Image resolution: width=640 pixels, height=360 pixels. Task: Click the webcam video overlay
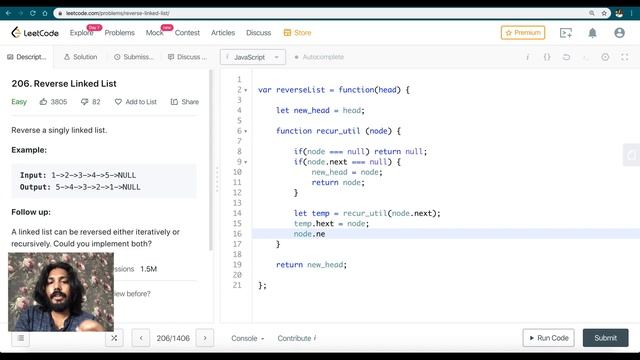61,292
